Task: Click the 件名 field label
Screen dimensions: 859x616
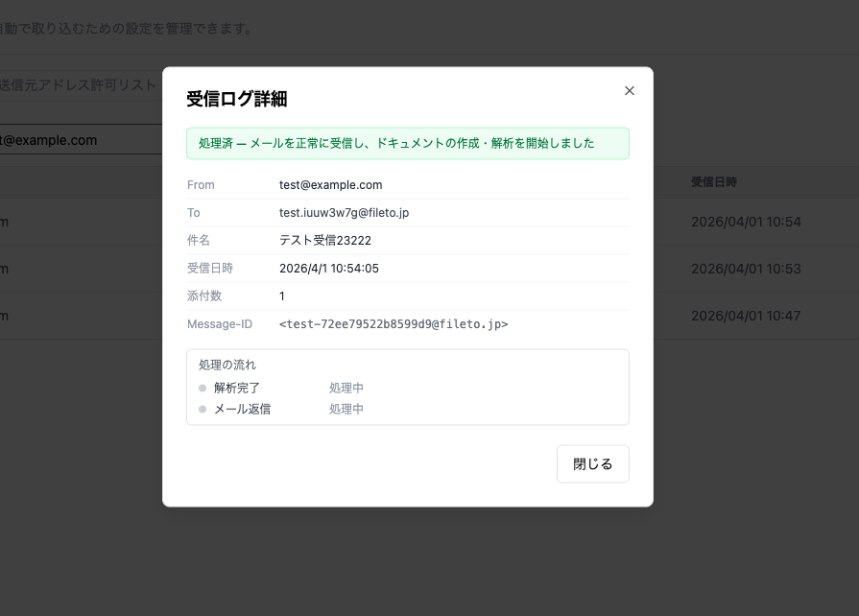Action: [x=199, y=241]
